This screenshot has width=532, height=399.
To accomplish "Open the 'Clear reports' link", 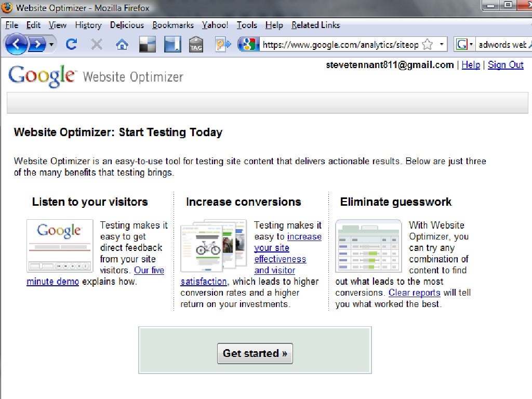I will coord(414,292).
